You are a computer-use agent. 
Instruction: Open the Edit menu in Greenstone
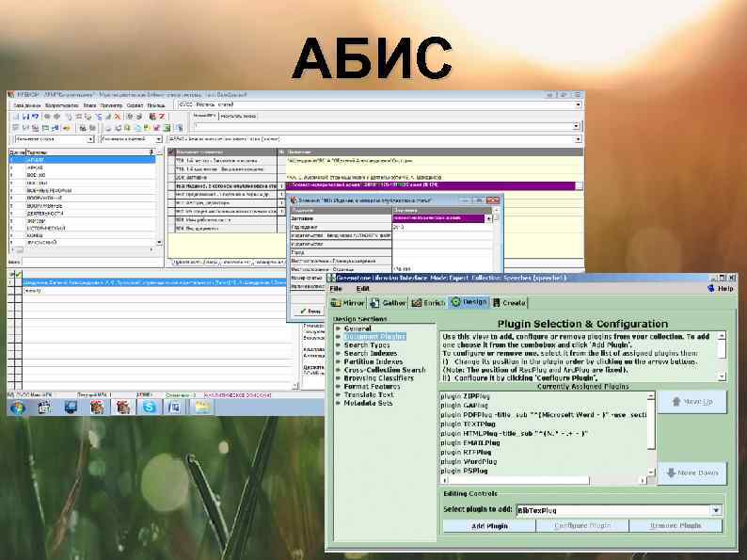click(x=363, y=289)
